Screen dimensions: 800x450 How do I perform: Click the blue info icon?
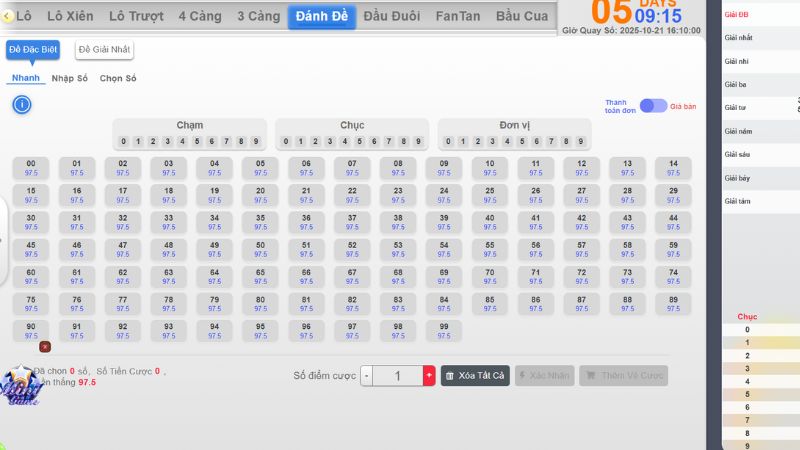(22, 104)
